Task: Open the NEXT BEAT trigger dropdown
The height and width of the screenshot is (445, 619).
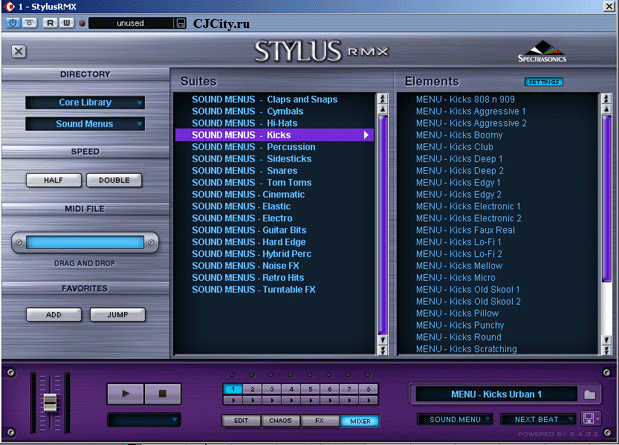Action: (x=538, y=419)
